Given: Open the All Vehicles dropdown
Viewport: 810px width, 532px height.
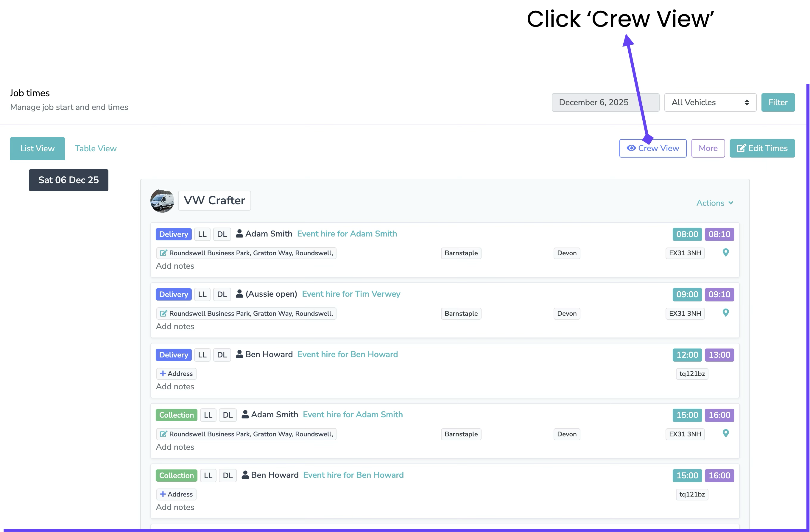Looking at the screenshot, I should (x=710, y=102).
